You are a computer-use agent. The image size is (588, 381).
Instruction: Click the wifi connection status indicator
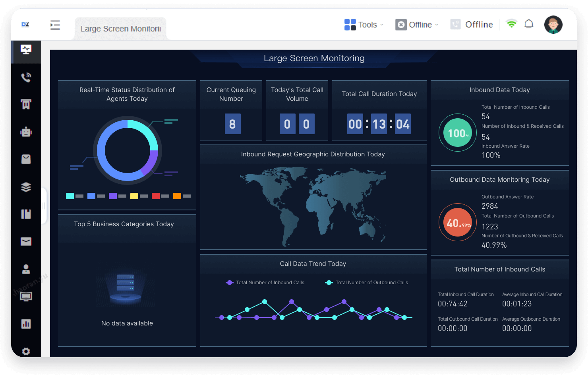click(511, 24)
